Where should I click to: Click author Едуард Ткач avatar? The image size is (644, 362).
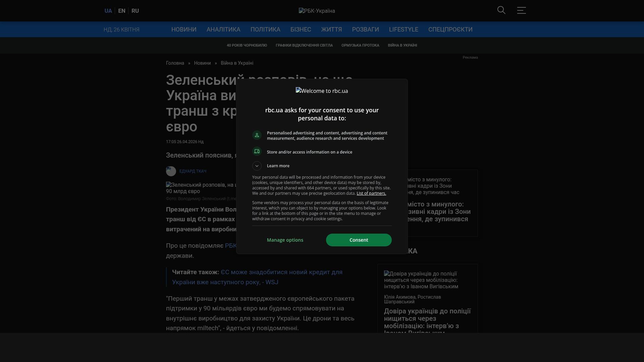(171, 171)
